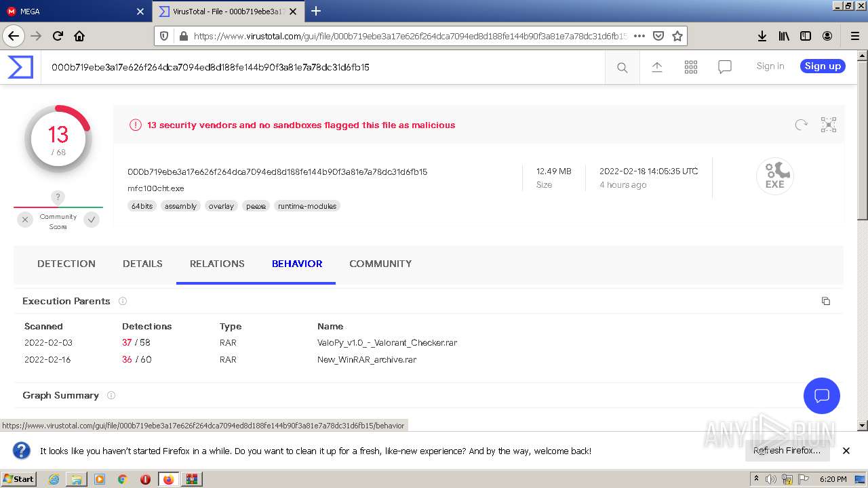
Task: Click the detection score 13/68 circle
Action: click(58, 140)
